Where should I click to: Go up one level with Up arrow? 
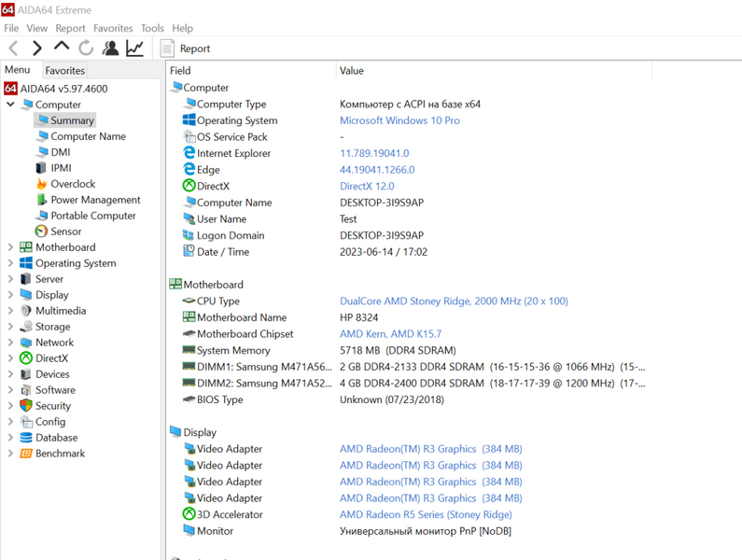coord(62,47)
